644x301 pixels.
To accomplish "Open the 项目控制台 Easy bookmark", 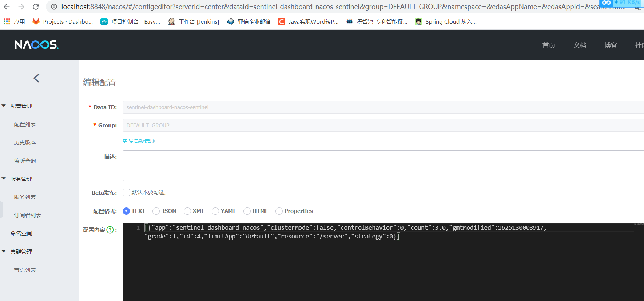I will 130,21.
